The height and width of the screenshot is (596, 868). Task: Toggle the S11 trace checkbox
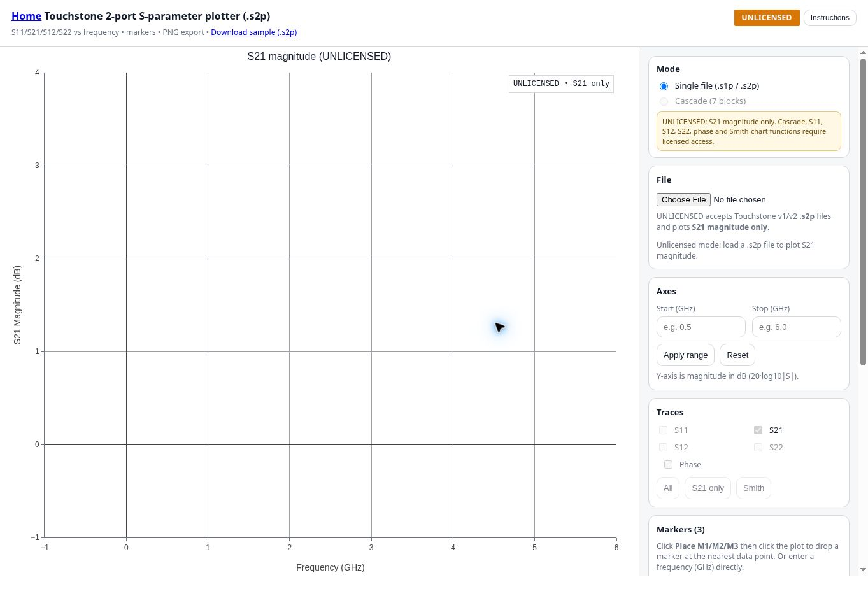(x=663, y=430)
